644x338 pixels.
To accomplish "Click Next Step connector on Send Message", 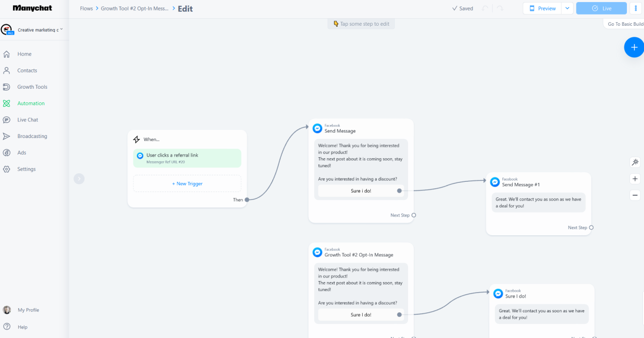I will point(414,215).
